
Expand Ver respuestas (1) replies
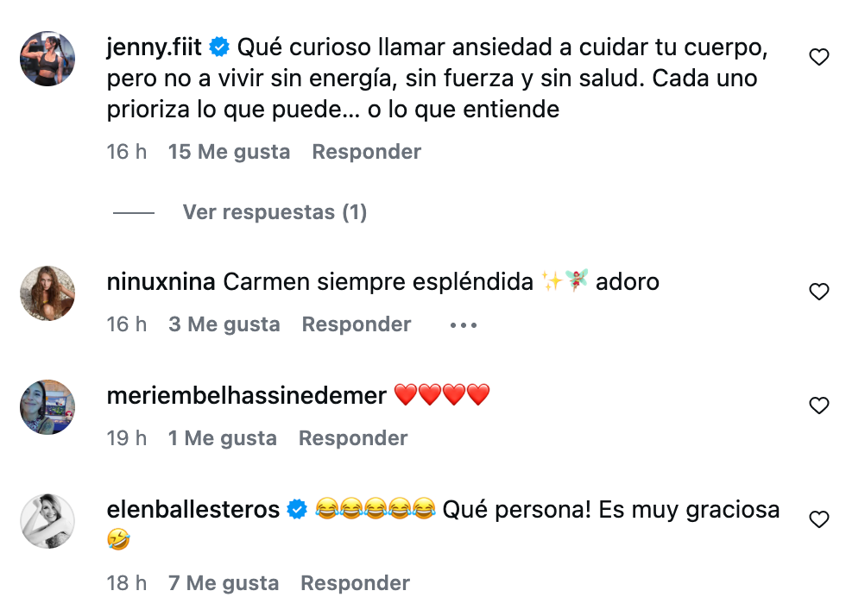pyautogui.click(x=275, y=212)
